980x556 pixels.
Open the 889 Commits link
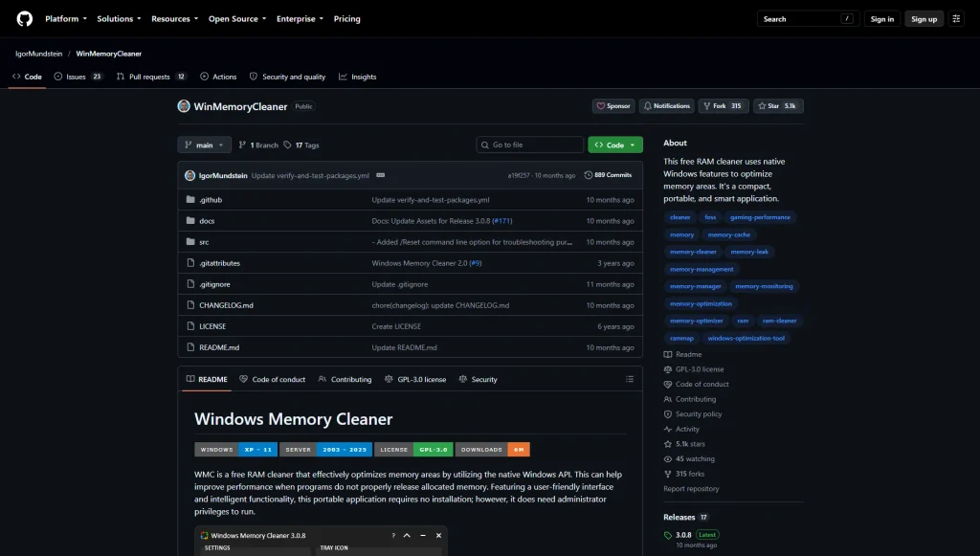[x=608, y=175]
